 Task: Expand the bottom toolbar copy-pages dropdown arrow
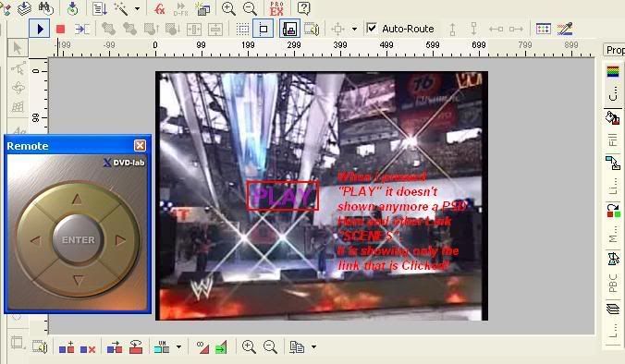point(313,346)
